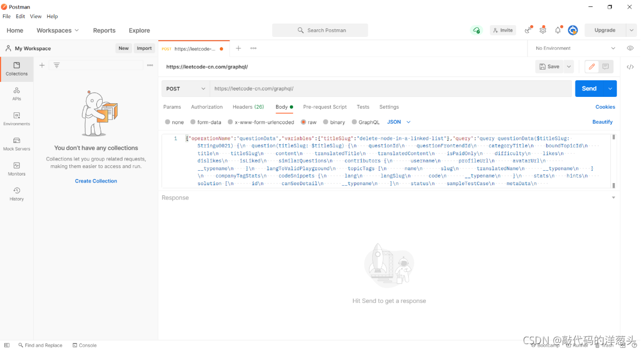This screenshot has height=350, width=644.
Task: Toggle sidebar icon in status bar
Action: click(x=7, y=345)
